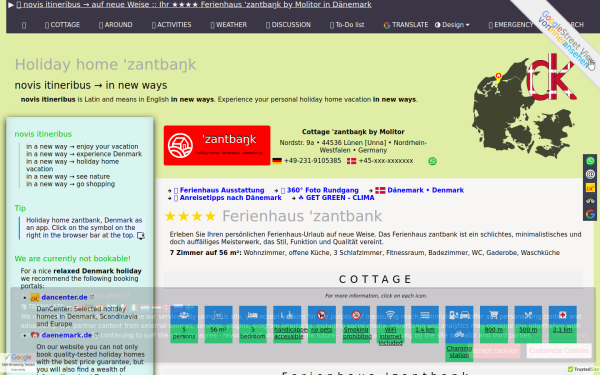Open the AROUND menu
Viewport: 600px width, 375px height.
pos(116,25)
